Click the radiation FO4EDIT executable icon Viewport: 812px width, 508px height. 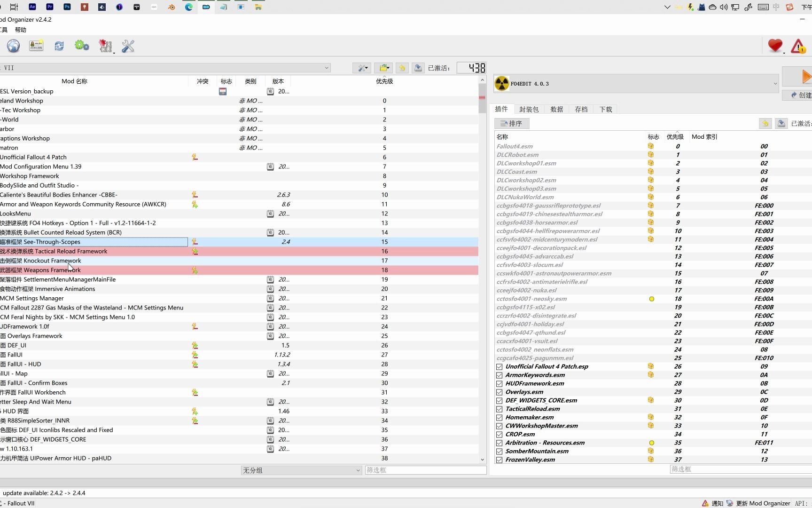click(x=502, y=84)
